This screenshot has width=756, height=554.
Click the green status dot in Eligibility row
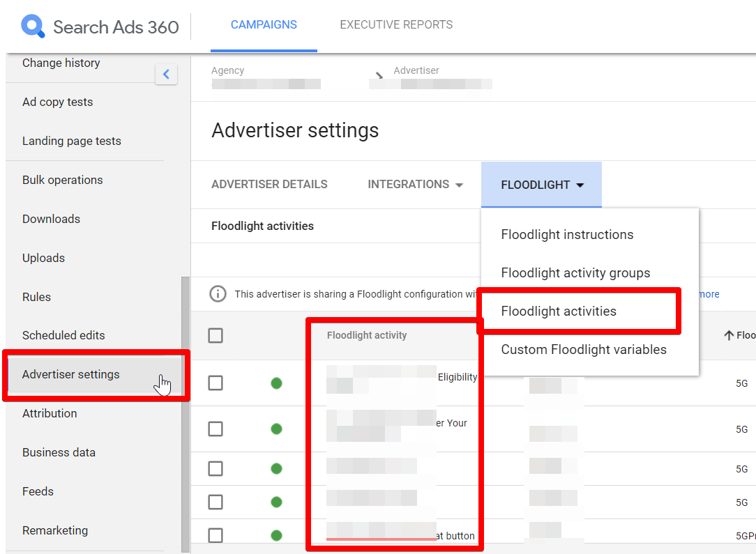coord(276,383)
